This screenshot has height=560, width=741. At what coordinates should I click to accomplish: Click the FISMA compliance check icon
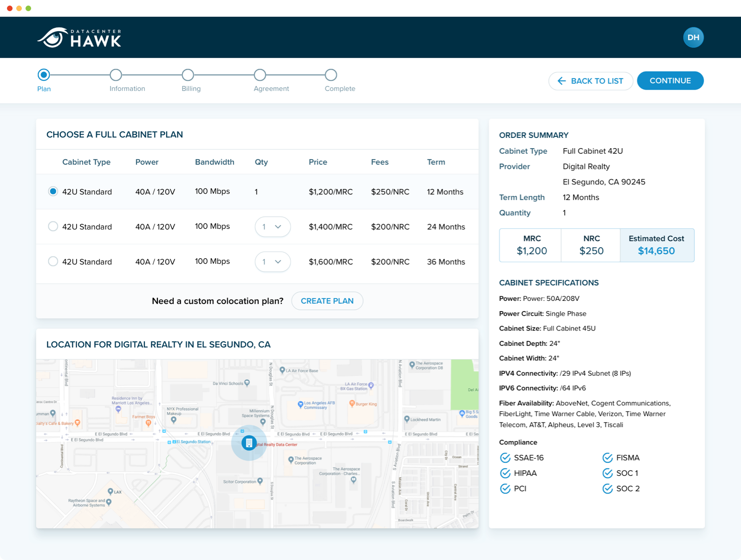pos(607,458)
